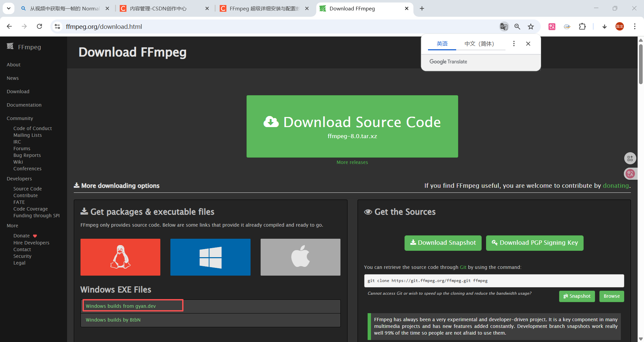Click the git Snapshot button

tap(577, 296)
